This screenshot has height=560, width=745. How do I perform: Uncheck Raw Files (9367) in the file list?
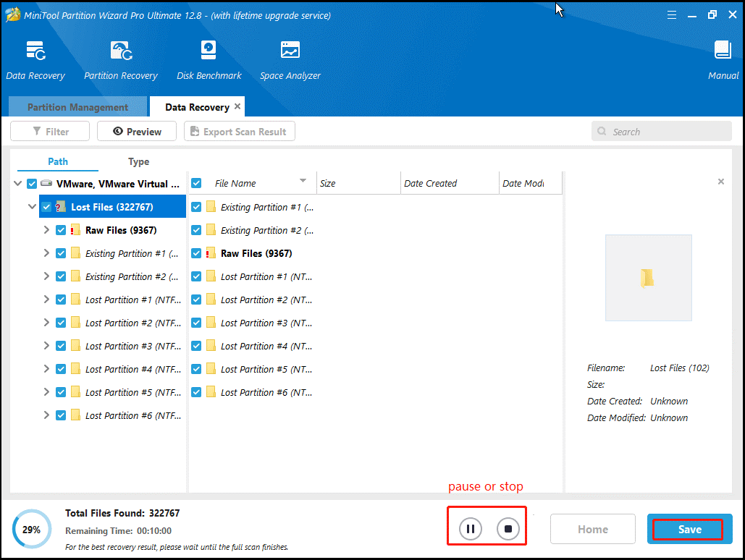(196, 253)
